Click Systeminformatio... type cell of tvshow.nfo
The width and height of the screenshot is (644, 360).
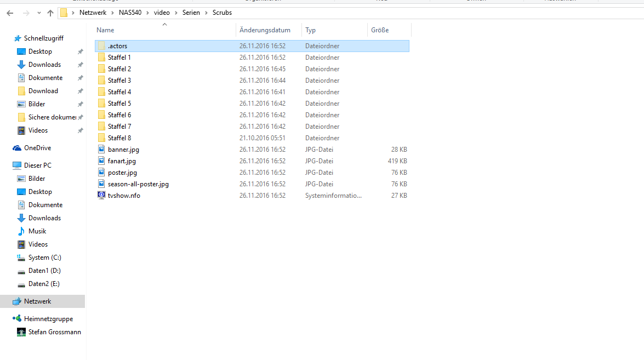333,196
